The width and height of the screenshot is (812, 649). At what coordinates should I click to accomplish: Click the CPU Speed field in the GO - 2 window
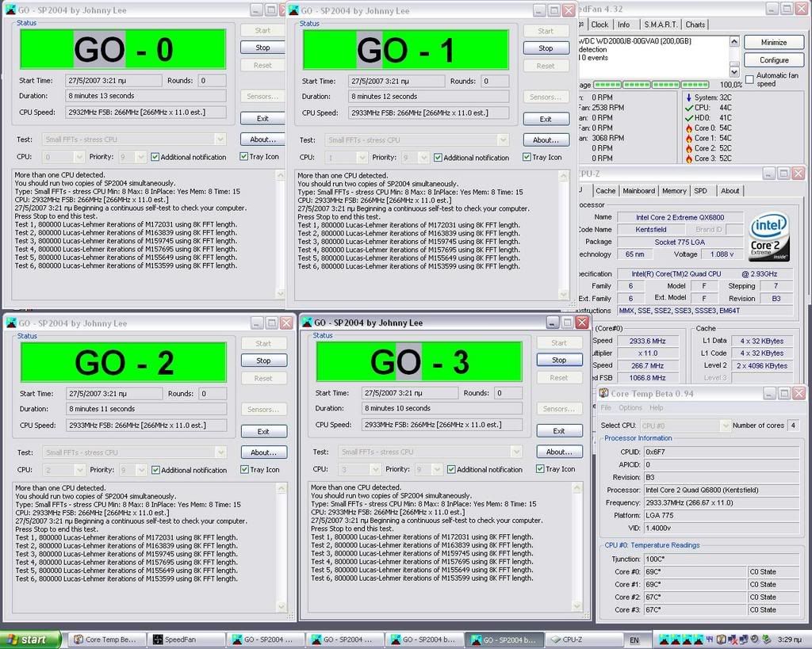[x=146, y=426]
